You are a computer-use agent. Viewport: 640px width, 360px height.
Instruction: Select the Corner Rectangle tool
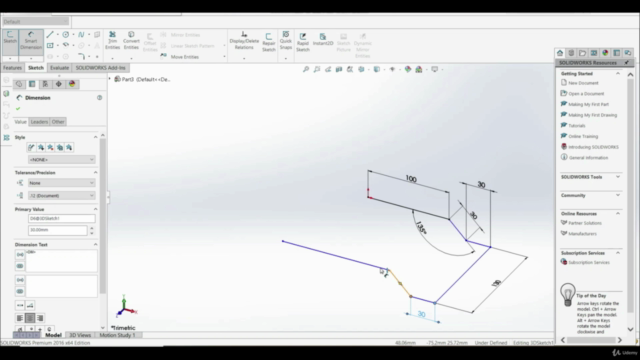pos(50,45)
